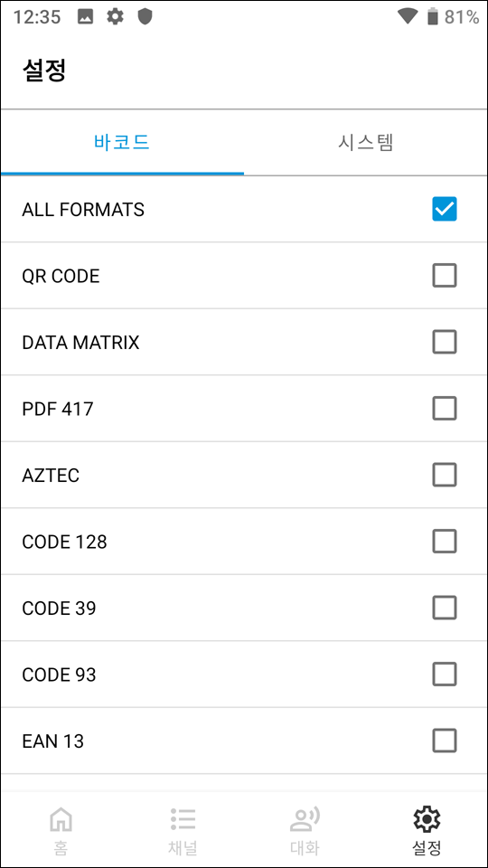Uncheck the ALL FORMATS checkbox
This screenshot has width=488, height=868.
click(x=445, y=209)
